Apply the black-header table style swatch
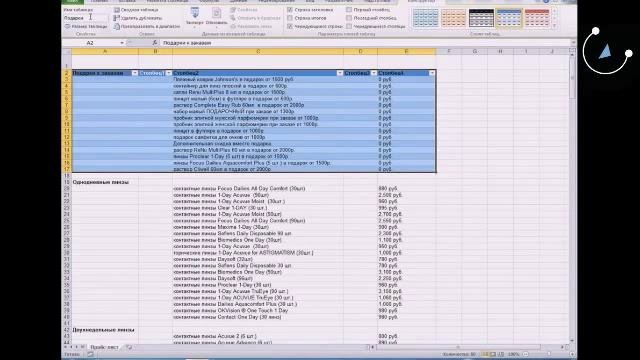The image size is (640, 360). [x=481, y=18]
